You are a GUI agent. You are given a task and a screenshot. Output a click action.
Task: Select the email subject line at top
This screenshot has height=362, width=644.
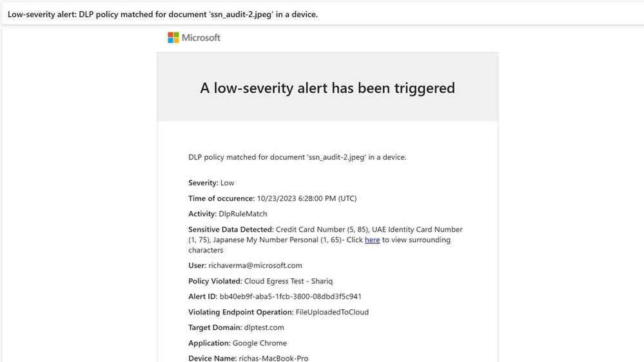[x=162, y=14]
